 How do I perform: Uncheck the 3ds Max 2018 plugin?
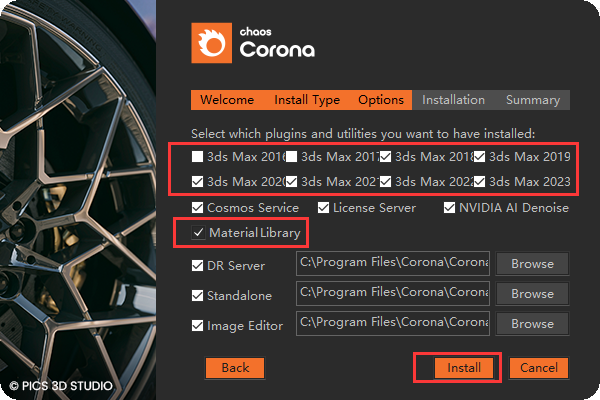[x=385, y=157]
